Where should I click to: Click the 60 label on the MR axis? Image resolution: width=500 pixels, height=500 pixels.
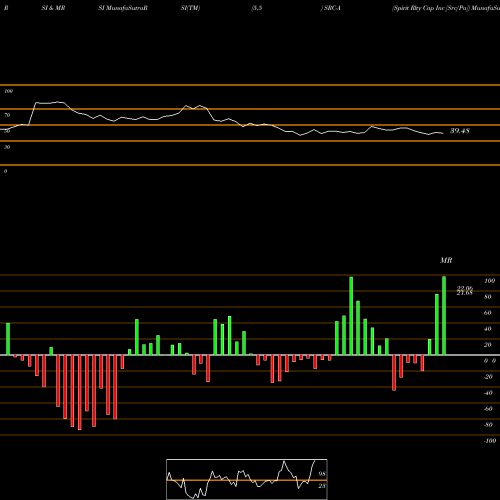488,313
